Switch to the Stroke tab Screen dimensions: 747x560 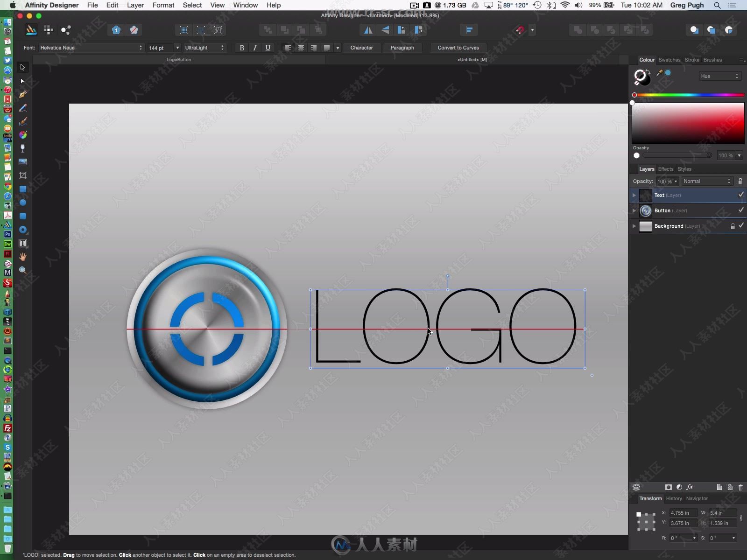pyautogui.click(x=692, y=60)
